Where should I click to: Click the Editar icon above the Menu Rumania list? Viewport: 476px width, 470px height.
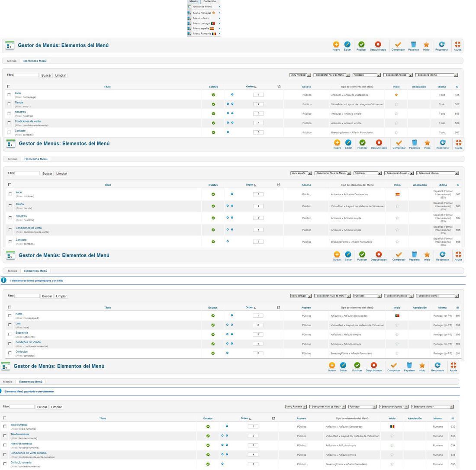pos(343,365)
